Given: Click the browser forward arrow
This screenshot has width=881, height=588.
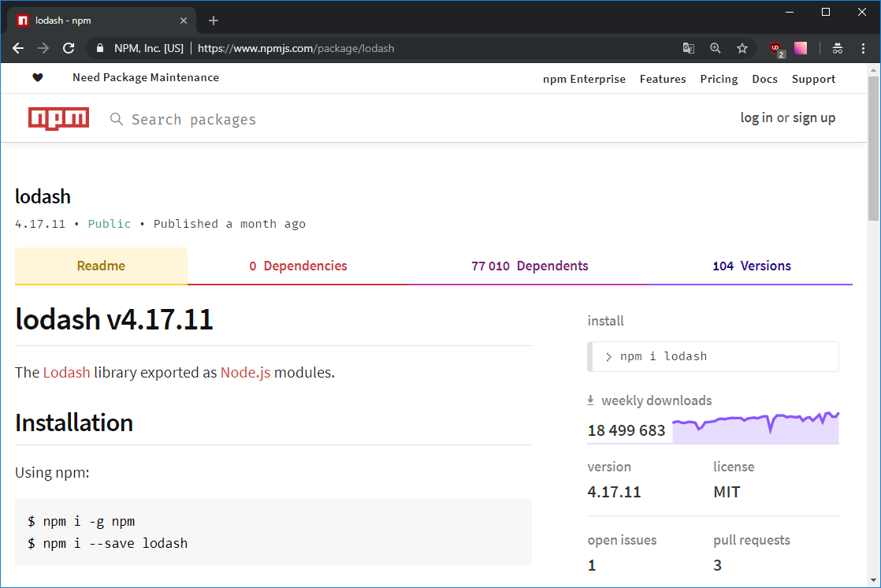Looking at the screenshot, I should tap(43, 48).
